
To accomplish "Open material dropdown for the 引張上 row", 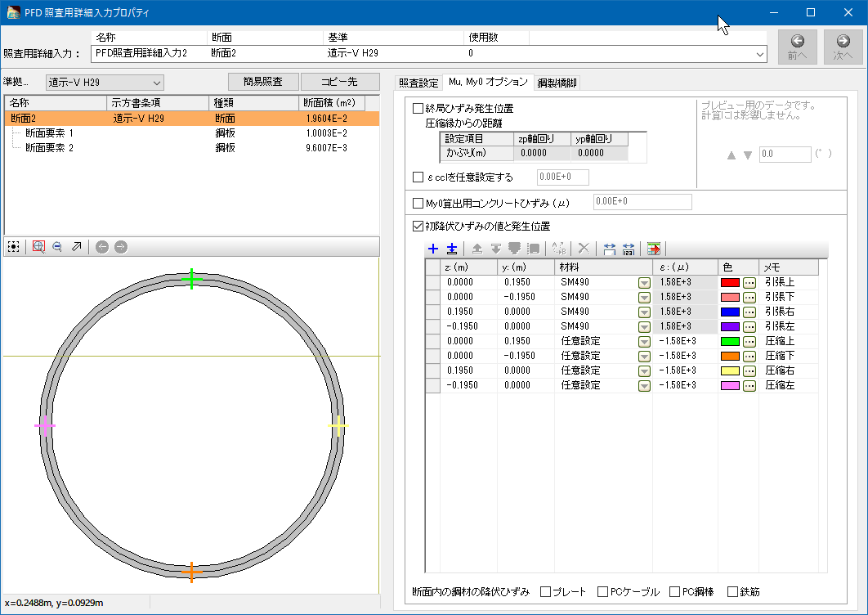I will pyautogui.click(x=644, y=282).
